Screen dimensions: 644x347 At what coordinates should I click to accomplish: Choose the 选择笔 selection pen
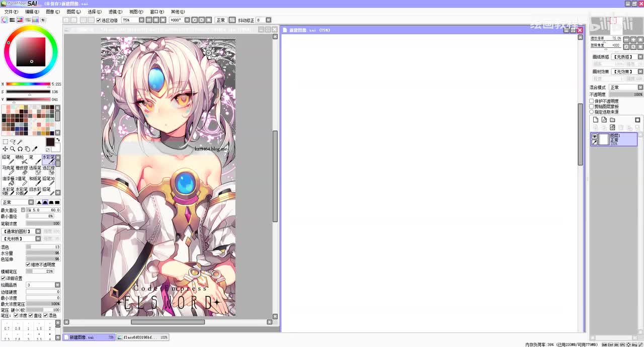point(35,170)
